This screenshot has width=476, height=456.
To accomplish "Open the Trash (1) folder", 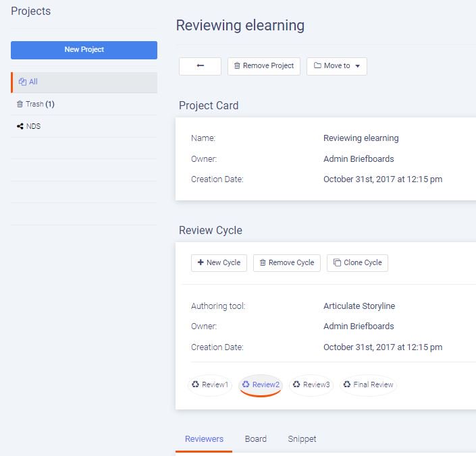I will (x=84, y=104).
